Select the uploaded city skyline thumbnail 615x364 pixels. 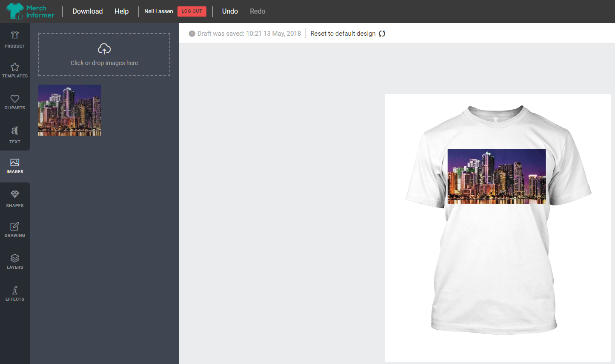point(70,110)
